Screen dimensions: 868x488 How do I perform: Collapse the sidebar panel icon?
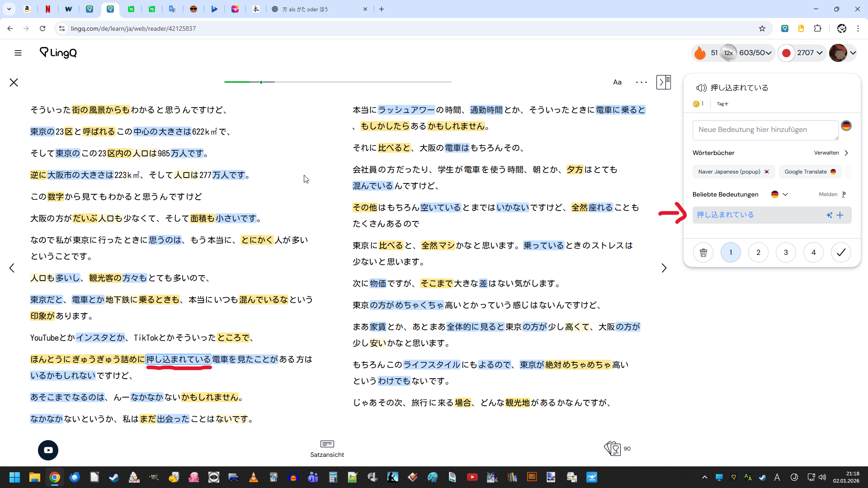(x=663, y=82)
